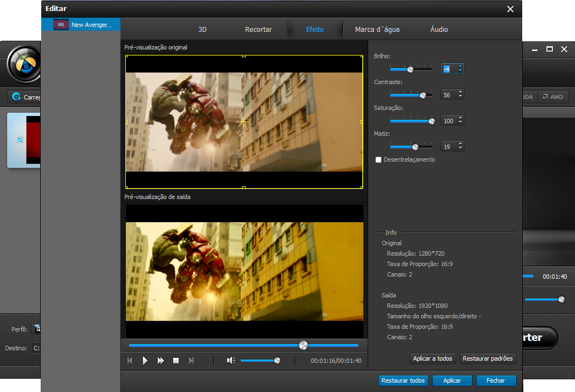The height and width of the screenshot is (392, 575).
Task: Click the main window volume slider handle
Action: click(561, 300)
